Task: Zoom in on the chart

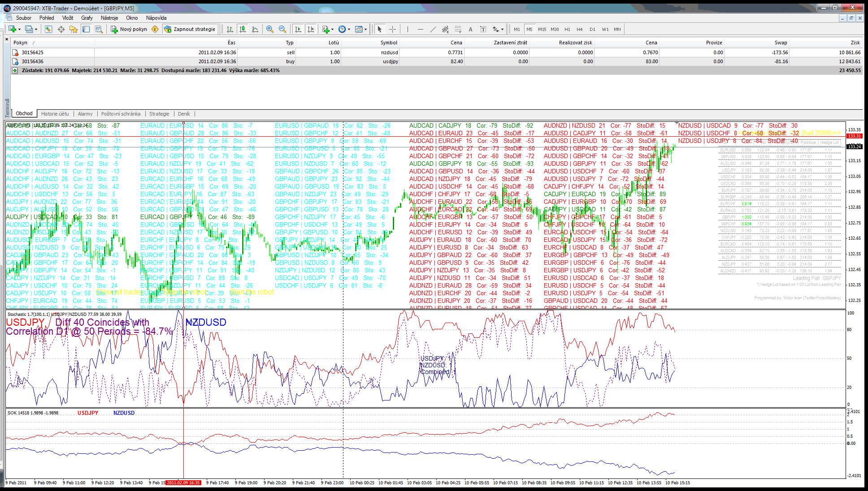Action: (270, 29)
